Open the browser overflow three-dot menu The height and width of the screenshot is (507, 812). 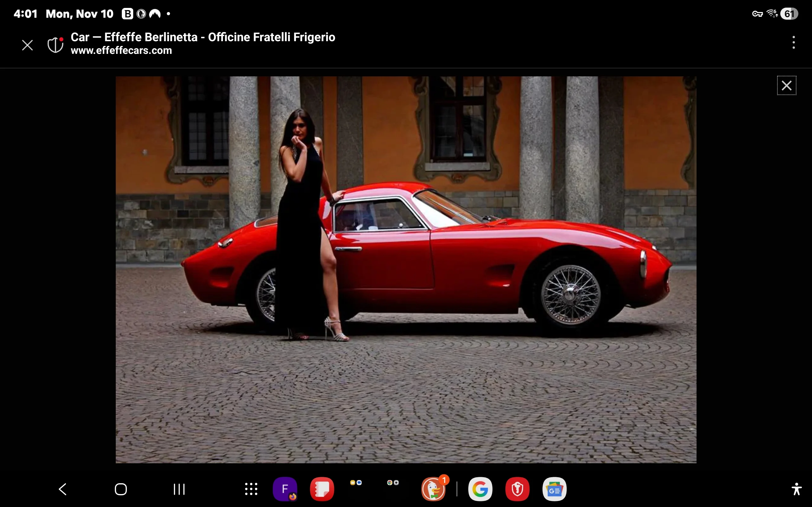[793, 42]
